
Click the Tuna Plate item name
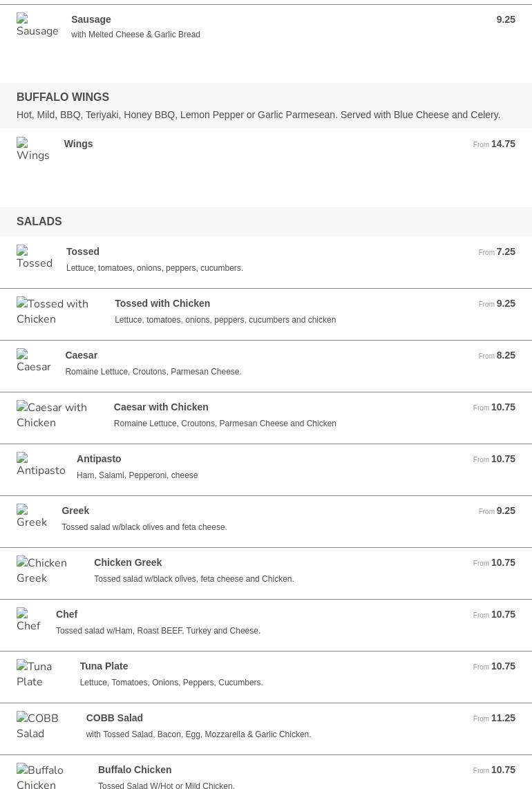click(x=104, y=666)
